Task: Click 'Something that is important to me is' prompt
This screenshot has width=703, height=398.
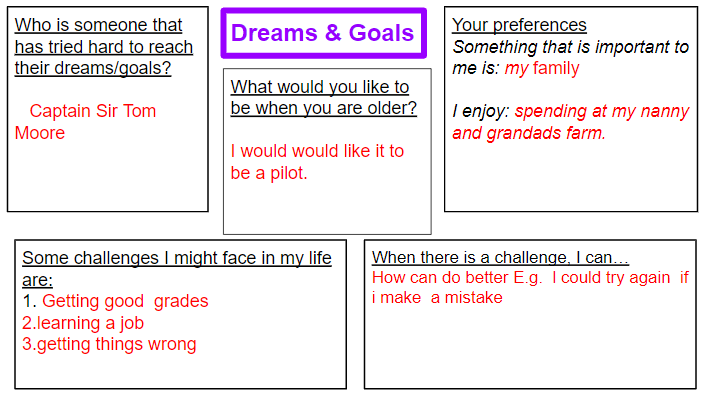Action: click(570, 57)
